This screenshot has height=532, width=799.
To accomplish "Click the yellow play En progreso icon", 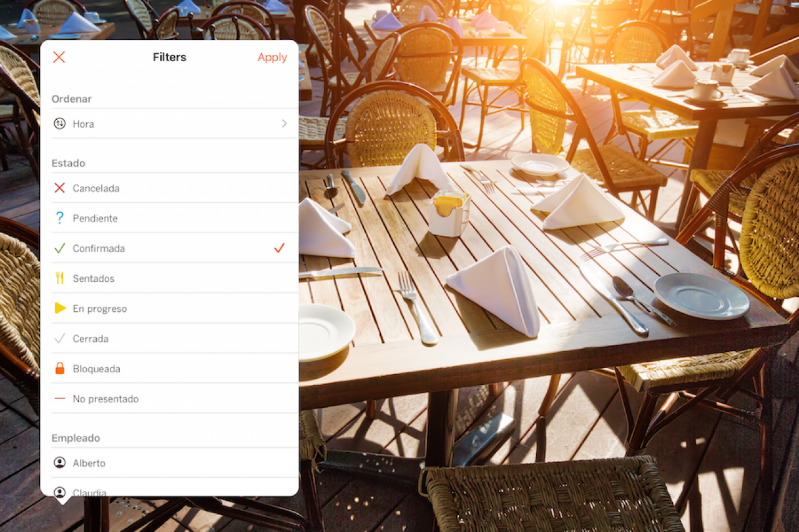I will (x=60, y=308).
